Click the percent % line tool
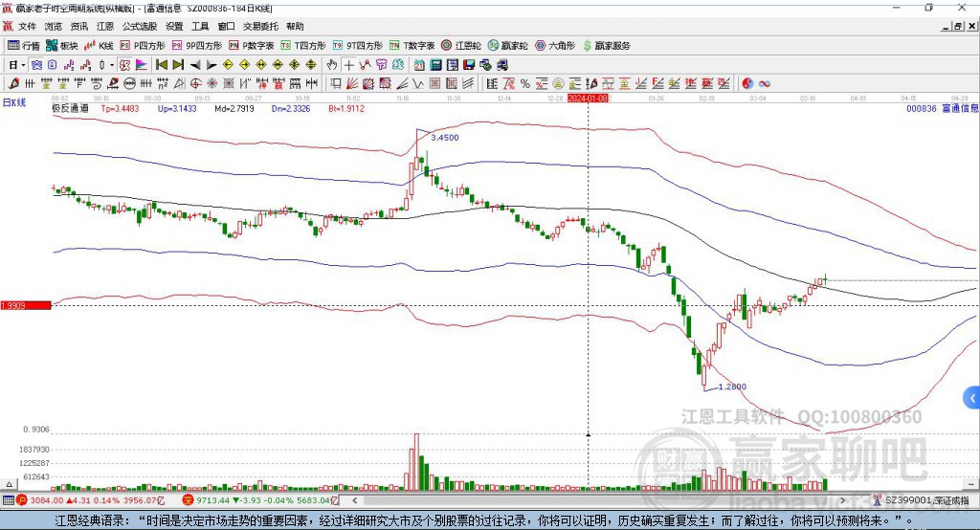980x530 pixels. (524, 83)
